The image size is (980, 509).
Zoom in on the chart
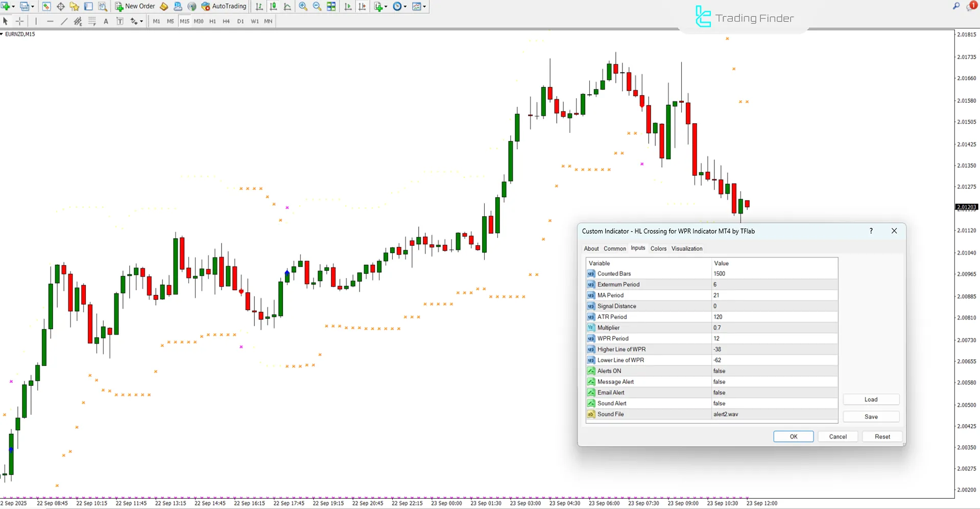coord(302,7)
